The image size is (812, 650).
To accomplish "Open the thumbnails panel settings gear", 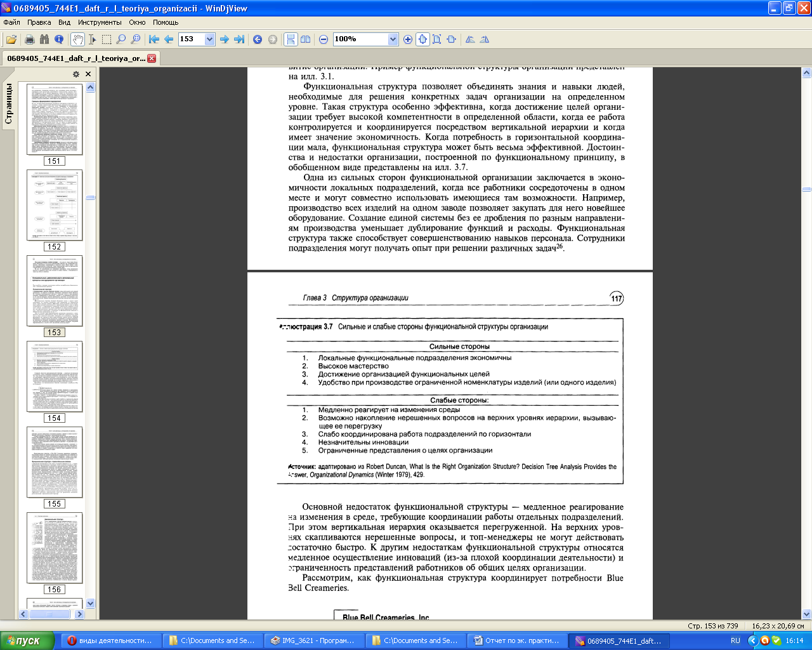I will [76, 74].
